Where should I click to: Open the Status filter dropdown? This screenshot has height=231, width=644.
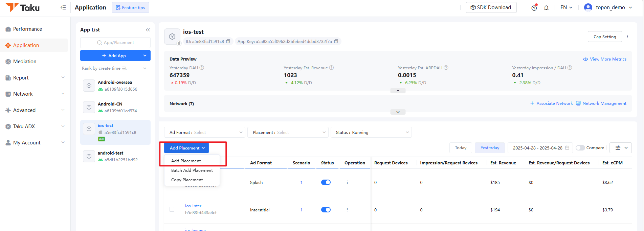click(371, 132)
